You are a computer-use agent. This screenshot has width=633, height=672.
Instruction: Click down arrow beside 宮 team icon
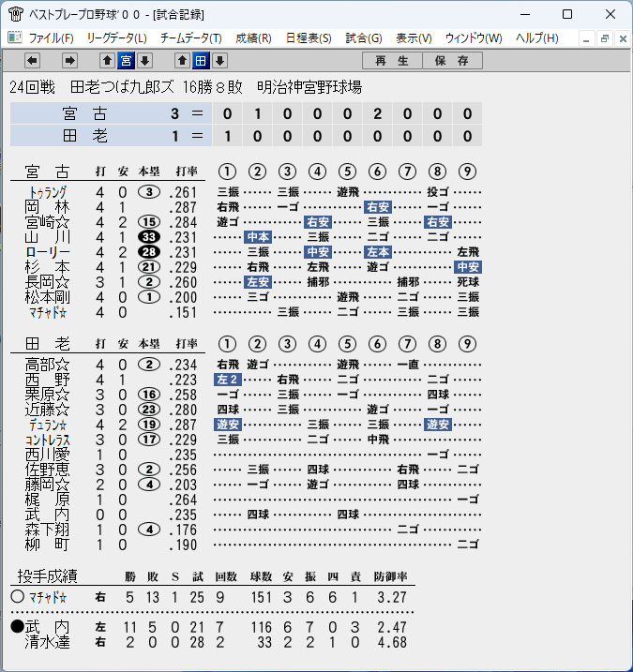[x=145, y=60]
